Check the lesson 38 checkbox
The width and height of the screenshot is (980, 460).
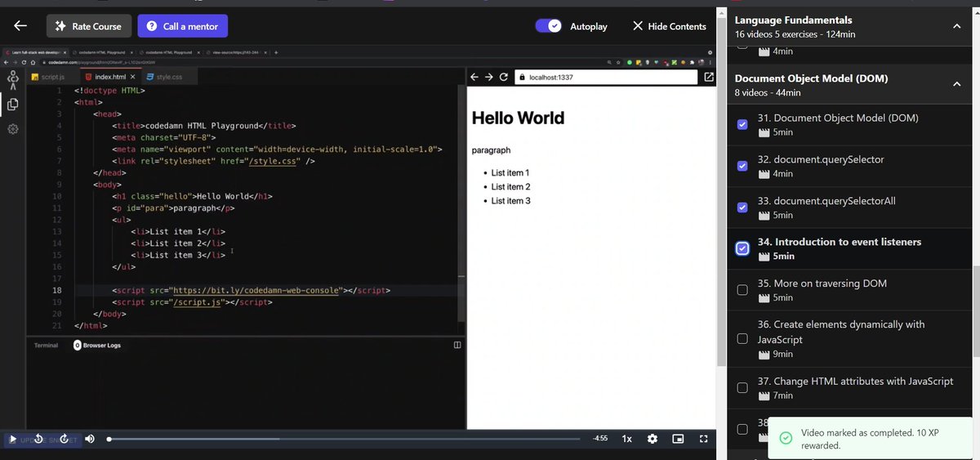pyautogui.click(x=742, y=429)
